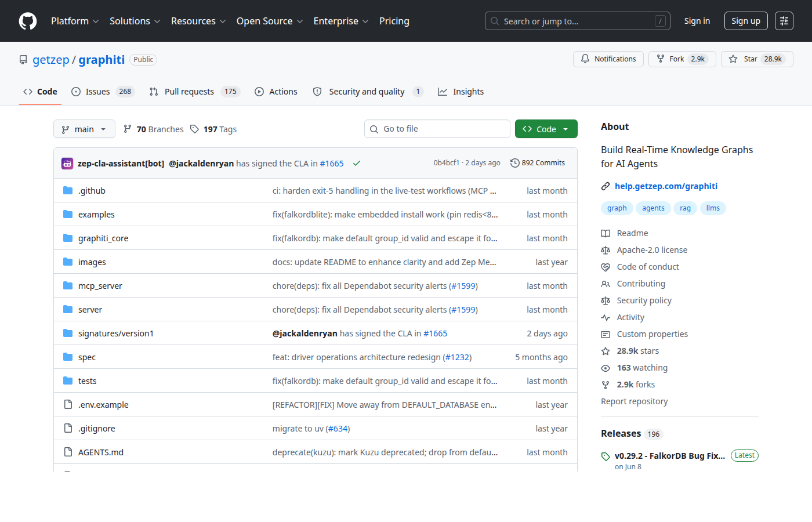Open the 'migrate to uv' commit message

[298, 429]
